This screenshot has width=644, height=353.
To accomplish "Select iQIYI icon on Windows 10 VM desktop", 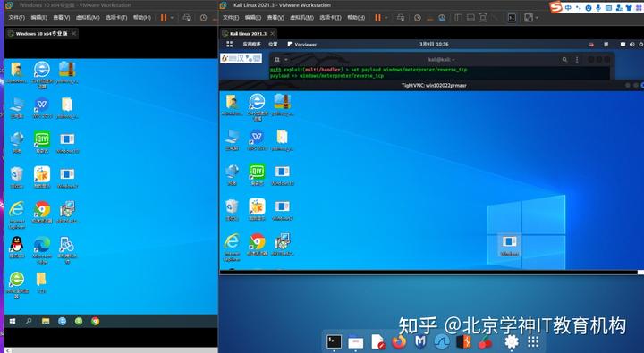I will [x=42, y=142].
